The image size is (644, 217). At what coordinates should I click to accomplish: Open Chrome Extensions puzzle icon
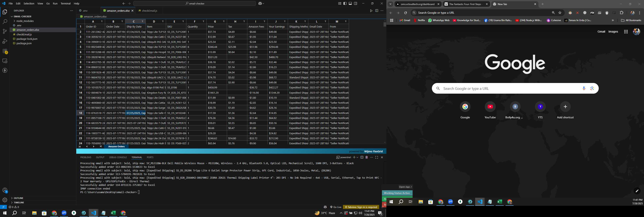[x=621, y=13]
